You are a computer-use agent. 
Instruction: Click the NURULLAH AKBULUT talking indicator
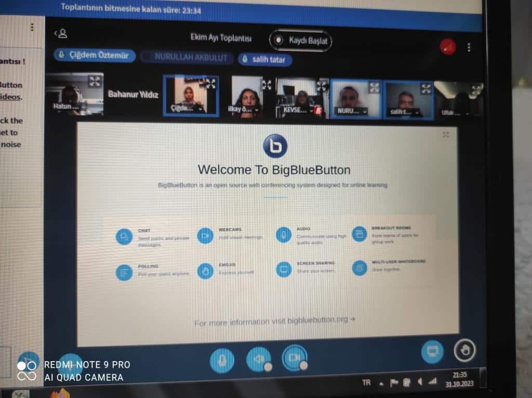click(x=187, y=57)
